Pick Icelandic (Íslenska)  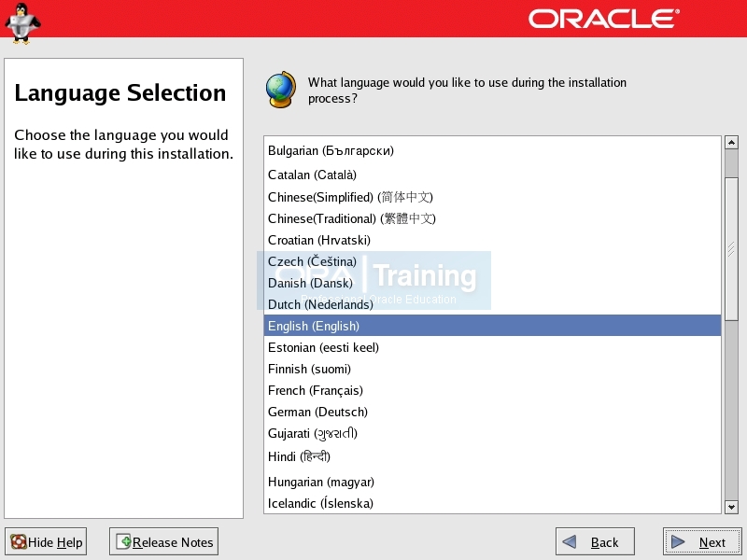pos(492,503)
